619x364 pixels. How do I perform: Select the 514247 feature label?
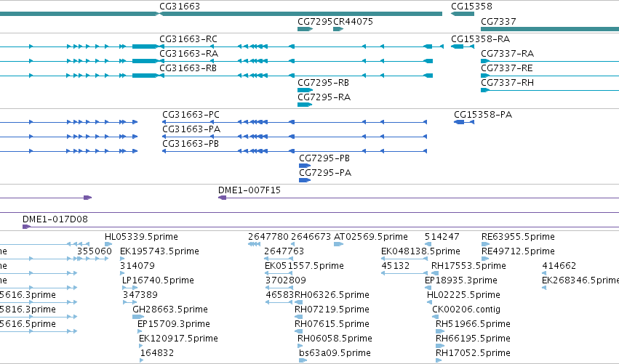pyautogui.click(x=442, y=237)
